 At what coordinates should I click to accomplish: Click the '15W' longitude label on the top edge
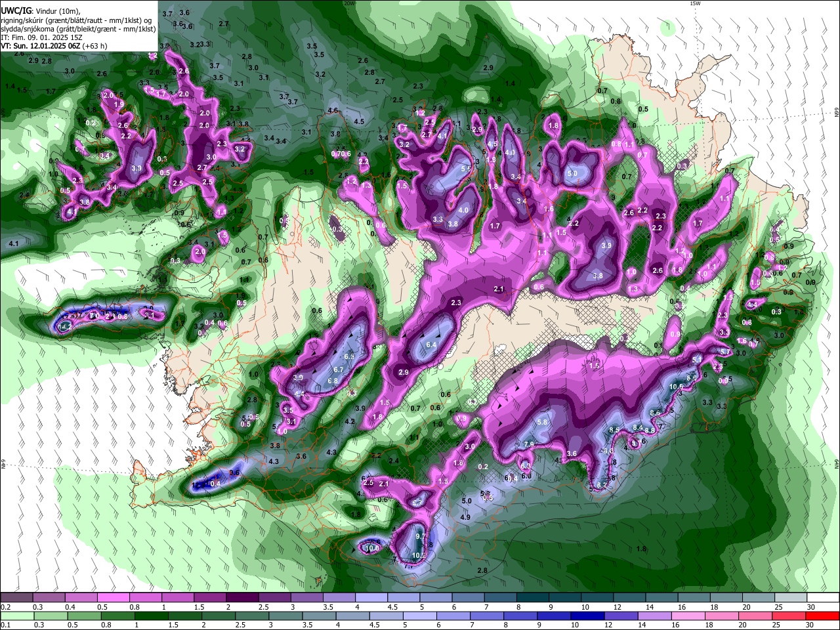(x=695, y=3)
